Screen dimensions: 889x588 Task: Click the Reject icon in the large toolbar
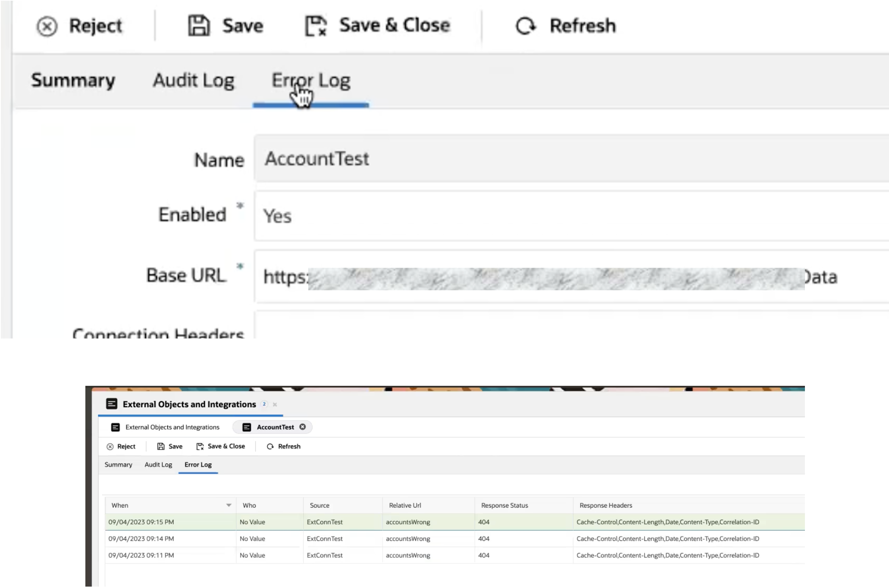[x=47, y=27]
